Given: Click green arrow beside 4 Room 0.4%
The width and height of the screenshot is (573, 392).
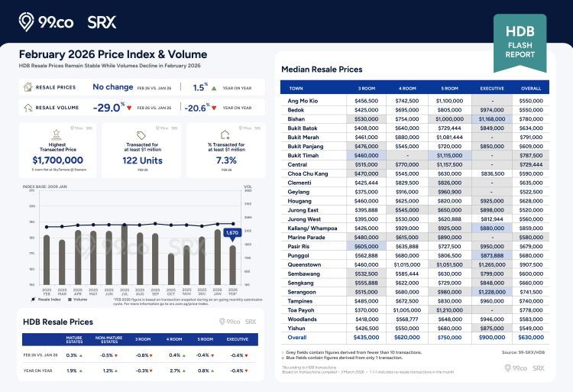Looking at the screenshot, I should click(x=184, y=355).
